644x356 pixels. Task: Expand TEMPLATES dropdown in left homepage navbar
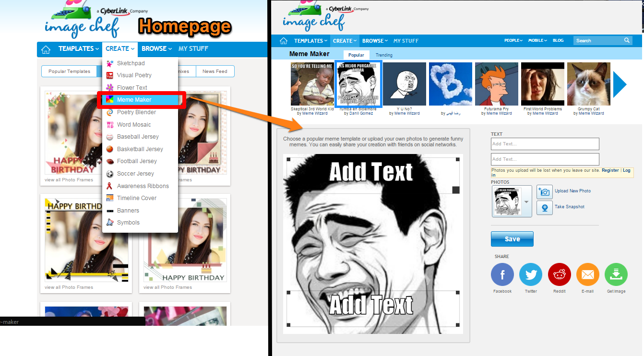coord(79,49)
